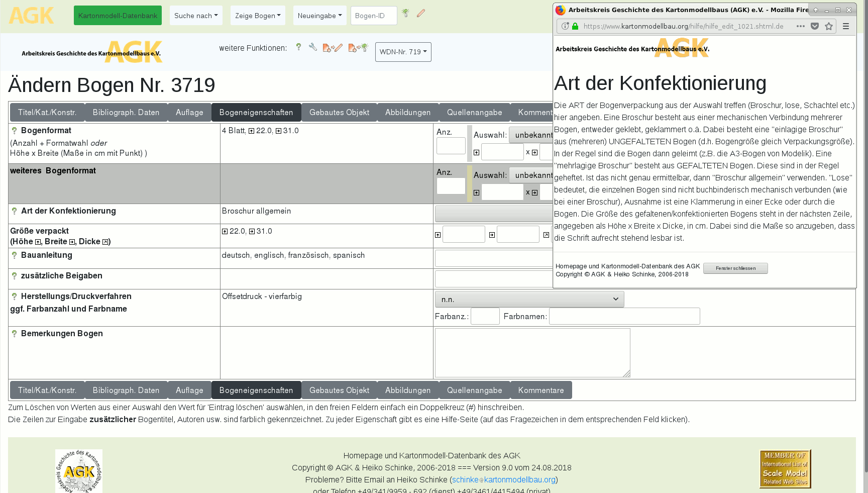Click the Farbanz. input field
Viewport: 868px width, 493px height.
(485, 316)
